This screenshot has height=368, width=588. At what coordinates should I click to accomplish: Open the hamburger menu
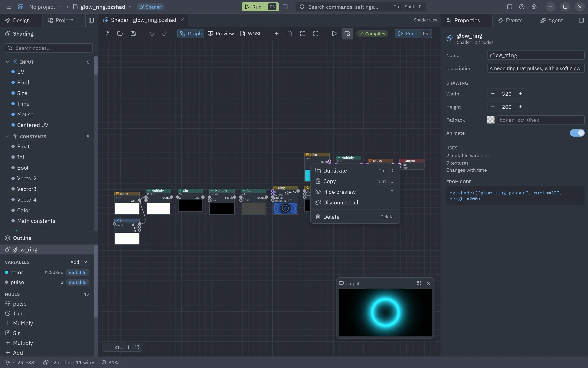(x=9, y=7)
